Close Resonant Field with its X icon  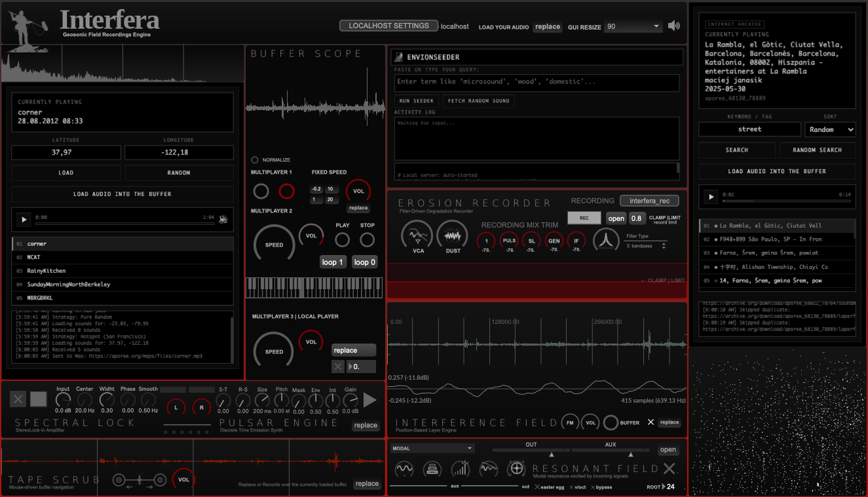669,468
